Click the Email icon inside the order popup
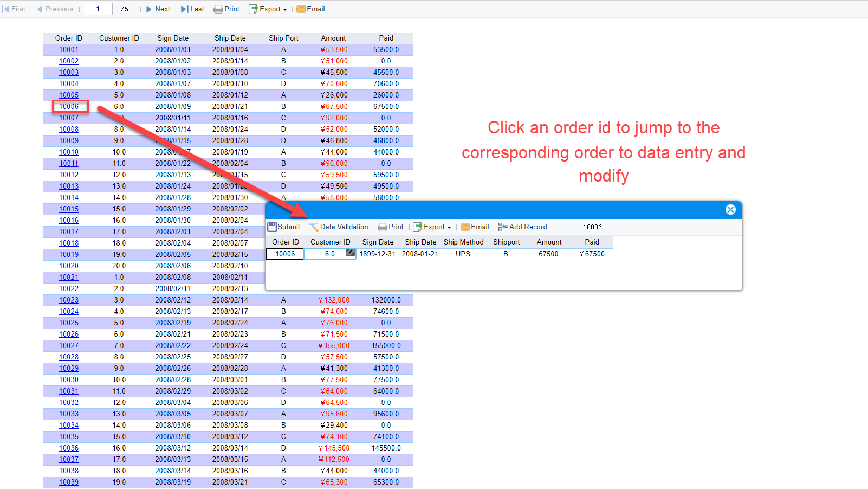This screenshot has height=489, width=868. (x=466, y=227)
